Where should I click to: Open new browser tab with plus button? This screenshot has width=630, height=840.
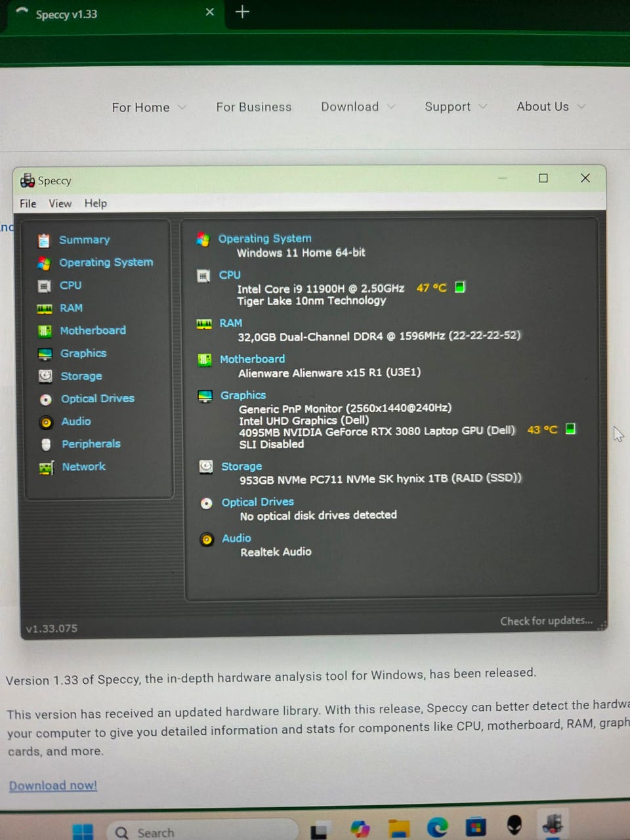pyautogui.click(x=242, y=12)
